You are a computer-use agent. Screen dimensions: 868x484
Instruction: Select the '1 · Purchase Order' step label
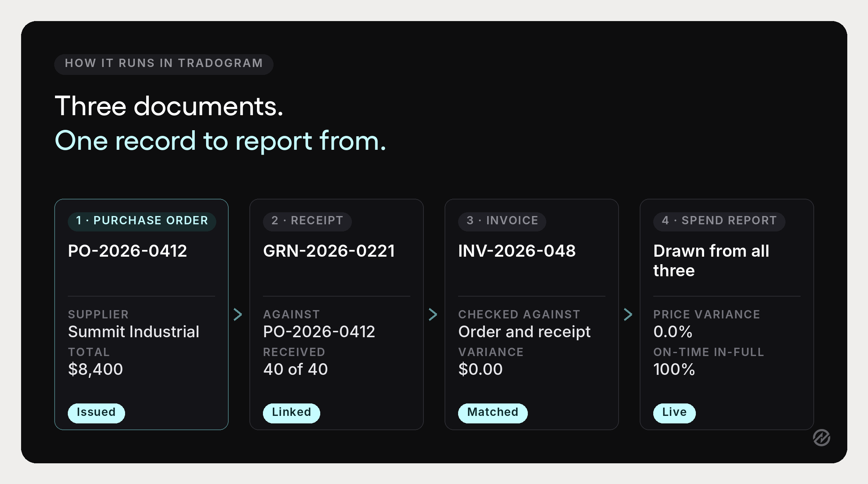coord(142,221)
